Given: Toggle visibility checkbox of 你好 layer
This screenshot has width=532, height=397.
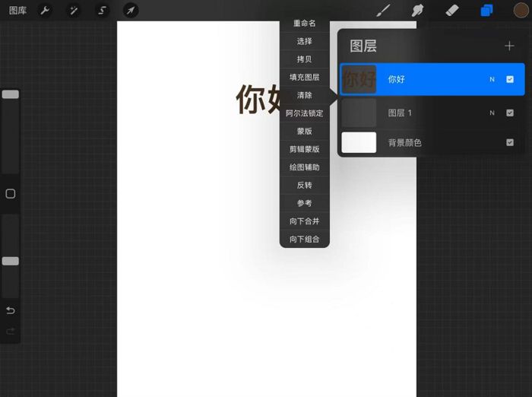Looking at the screenshot, I should coord(510,79).
